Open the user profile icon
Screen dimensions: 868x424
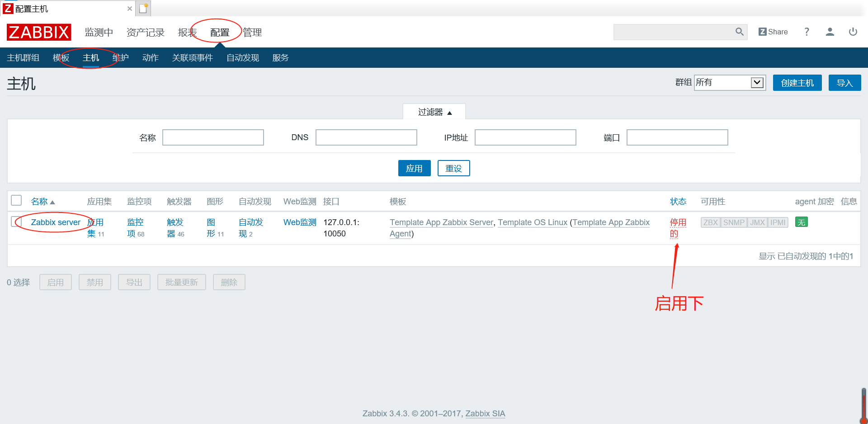click(x=830, y=32)
